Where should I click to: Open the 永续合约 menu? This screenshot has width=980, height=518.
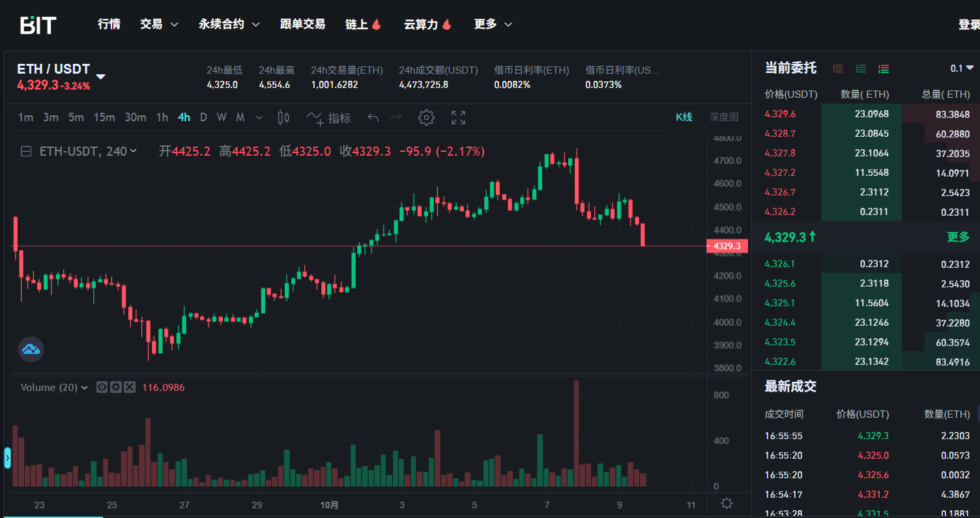coord(229,24)
